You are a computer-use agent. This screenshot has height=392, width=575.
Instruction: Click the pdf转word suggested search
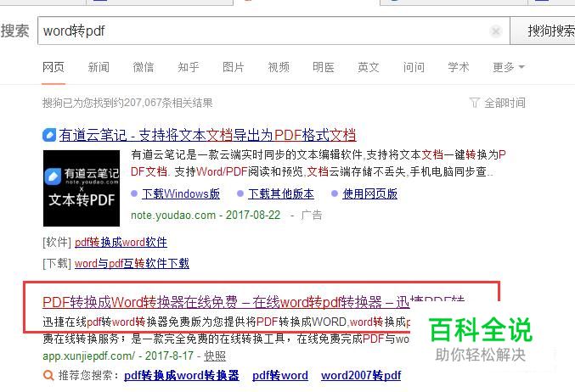280,376
